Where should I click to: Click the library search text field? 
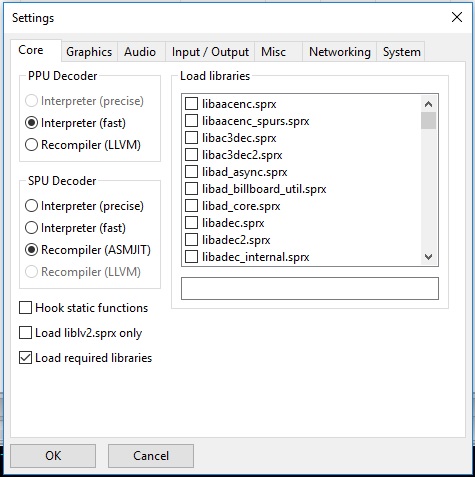point(310,288)
